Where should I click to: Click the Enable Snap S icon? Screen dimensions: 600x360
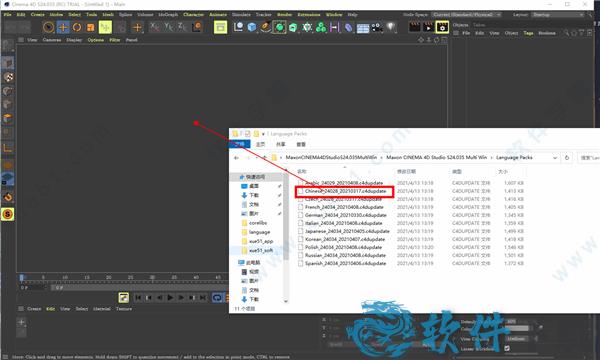(x=8, y=214)
